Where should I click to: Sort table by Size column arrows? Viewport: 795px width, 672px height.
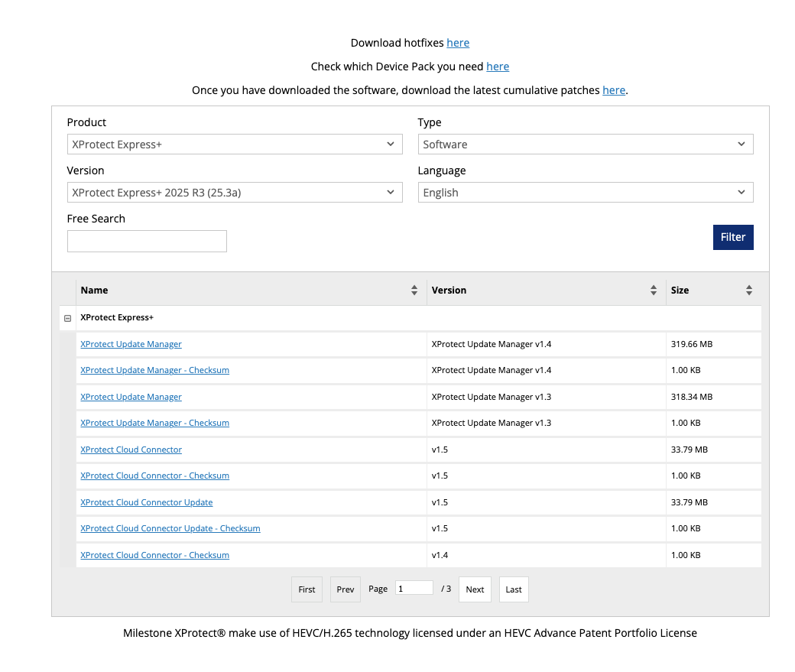click(749, 291)
